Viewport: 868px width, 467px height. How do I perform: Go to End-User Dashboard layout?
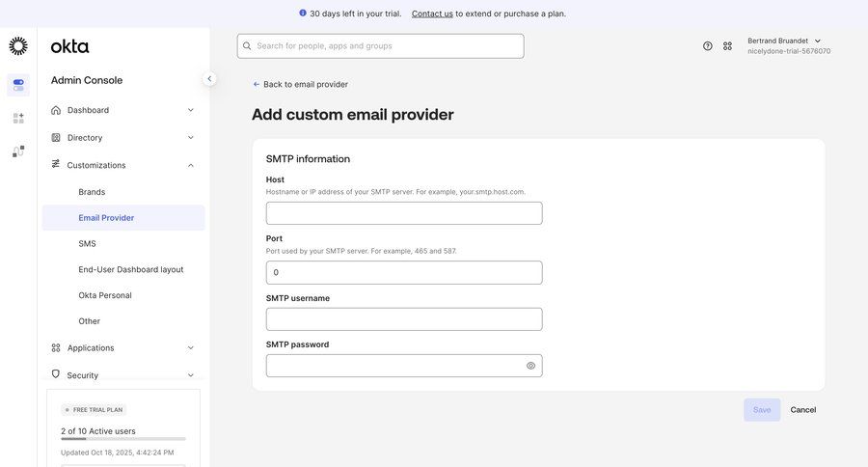coord(131,270)
